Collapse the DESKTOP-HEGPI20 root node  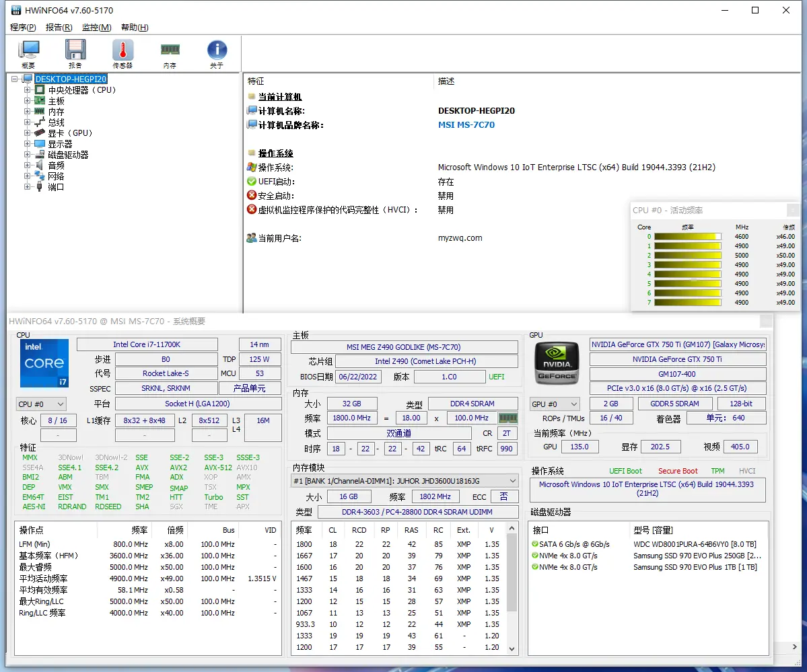(x=14, y=79)
